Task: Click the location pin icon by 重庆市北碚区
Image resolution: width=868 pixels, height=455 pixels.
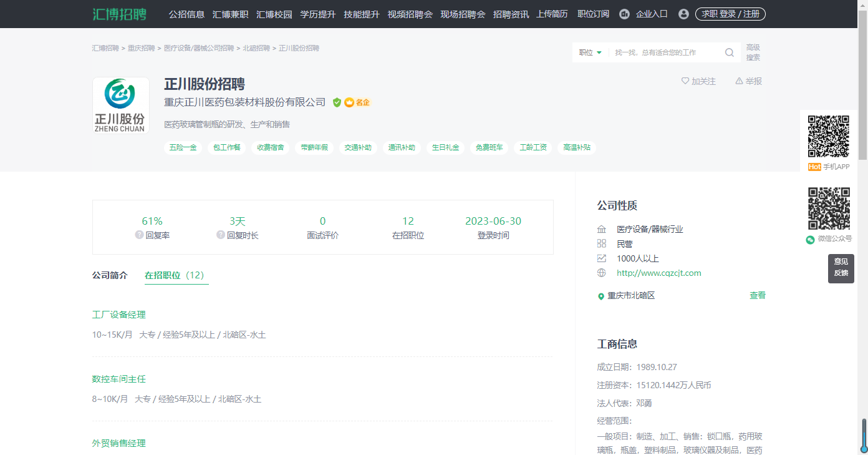Action: 601,296
